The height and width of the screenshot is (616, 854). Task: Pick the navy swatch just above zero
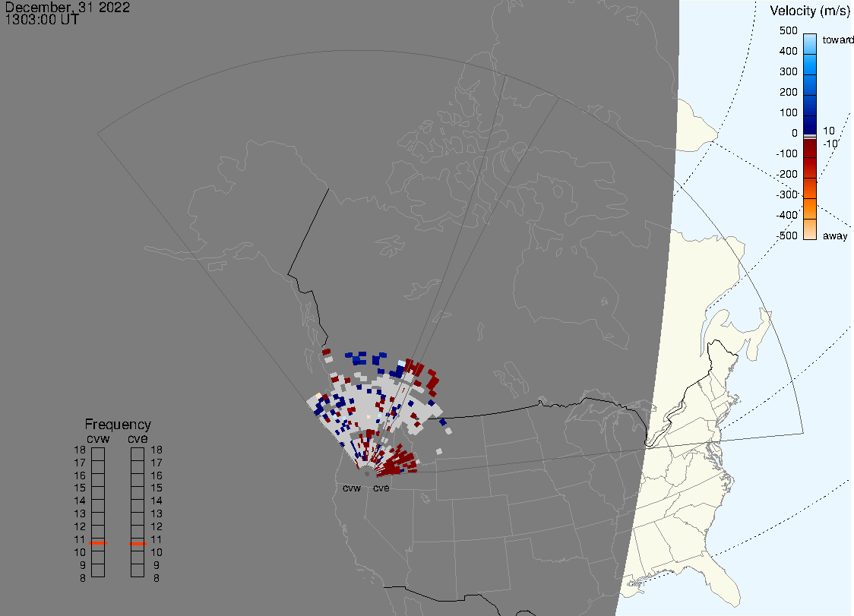click(810, 124)
